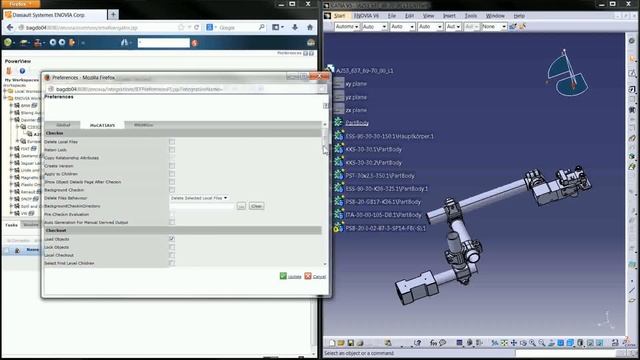Select the Pan tool icon in CATIA
This screenshot has width=640, height=360.
click(514, 343)
